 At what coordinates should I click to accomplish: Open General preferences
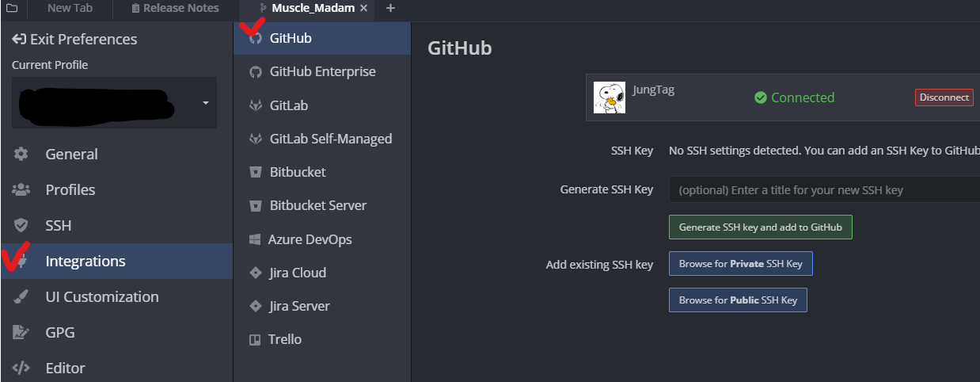pyautogui.click(x=116, y=155)
